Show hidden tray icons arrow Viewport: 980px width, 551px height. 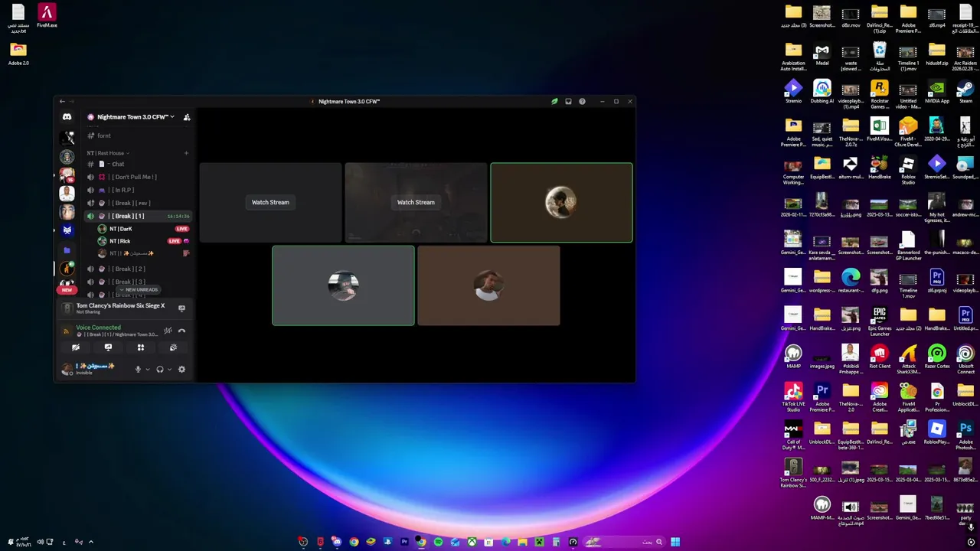pos(90,542)
